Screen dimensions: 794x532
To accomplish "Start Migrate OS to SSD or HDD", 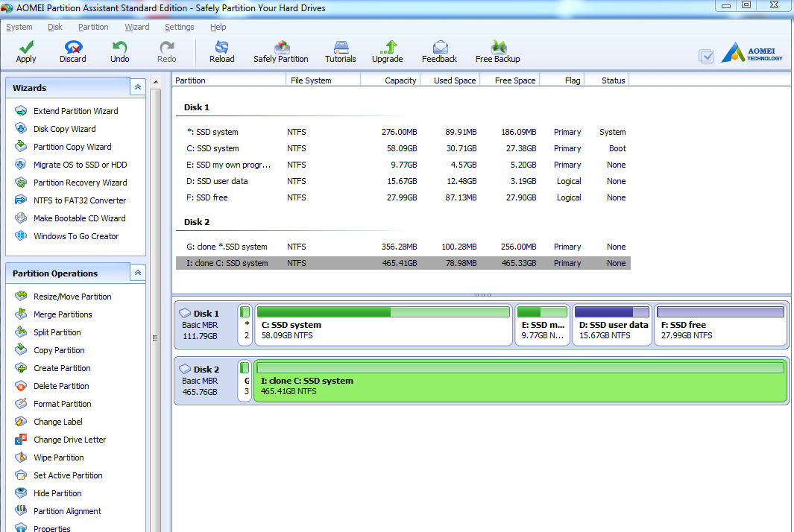I will (x=80, y=165).
